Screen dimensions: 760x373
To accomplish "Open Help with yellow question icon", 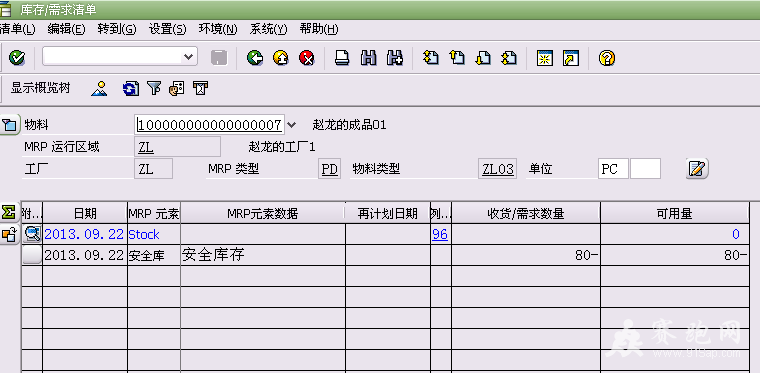I will [607, 58].
